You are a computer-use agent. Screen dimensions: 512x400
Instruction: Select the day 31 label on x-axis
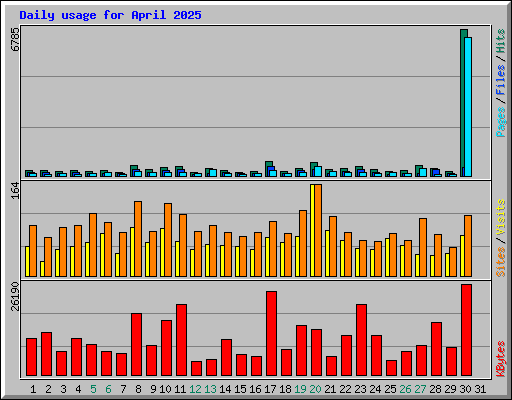pos(480,389)
